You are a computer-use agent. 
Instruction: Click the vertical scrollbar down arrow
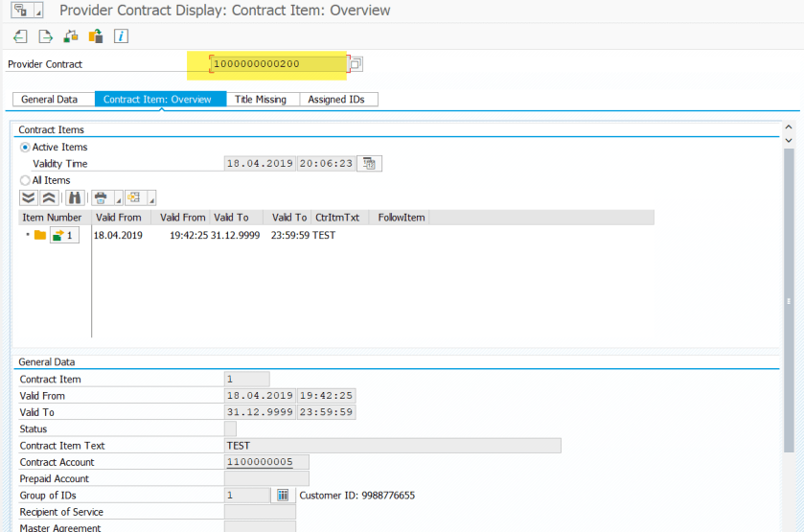[789, 140]
